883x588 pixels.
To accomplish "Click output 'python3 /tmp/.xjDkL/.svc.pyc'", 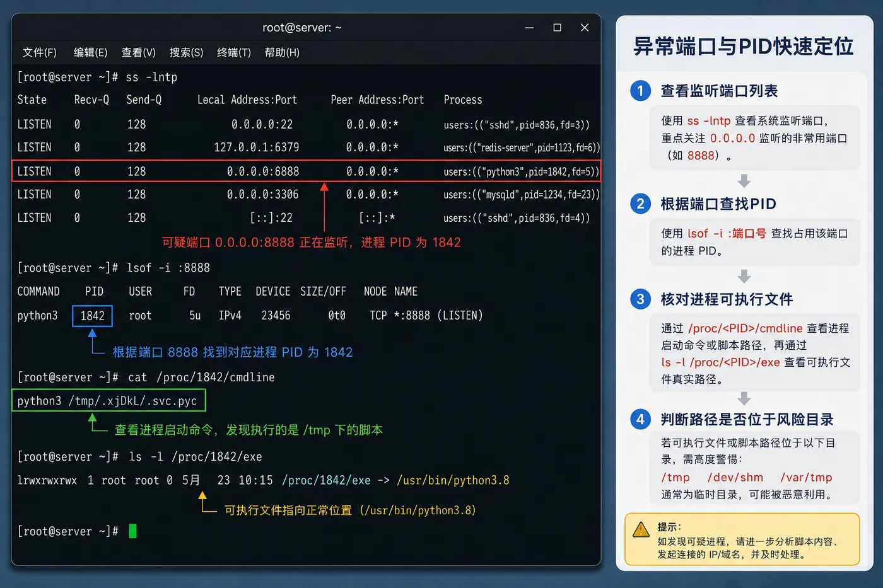I will point(107,401).
